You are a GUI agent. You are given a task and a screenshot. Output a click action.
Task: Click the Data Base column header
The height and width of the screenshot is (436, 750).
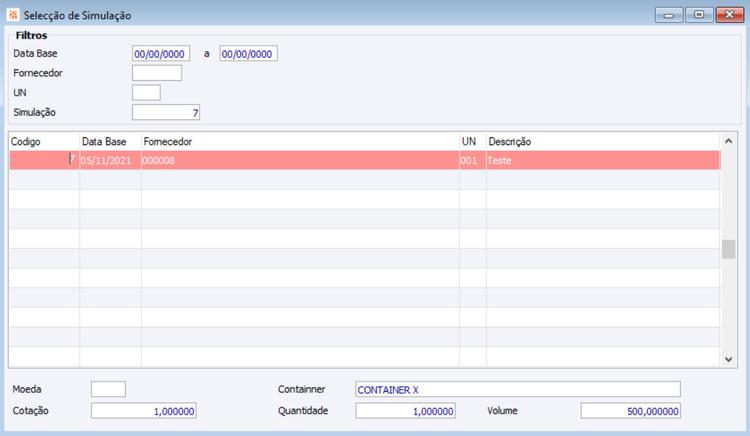[x=110, y=142]
